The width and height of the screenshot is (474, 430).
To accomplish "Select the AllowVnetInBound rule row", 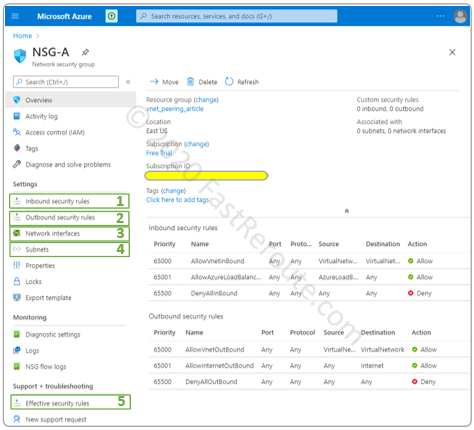I will click(x=309, y=261).
